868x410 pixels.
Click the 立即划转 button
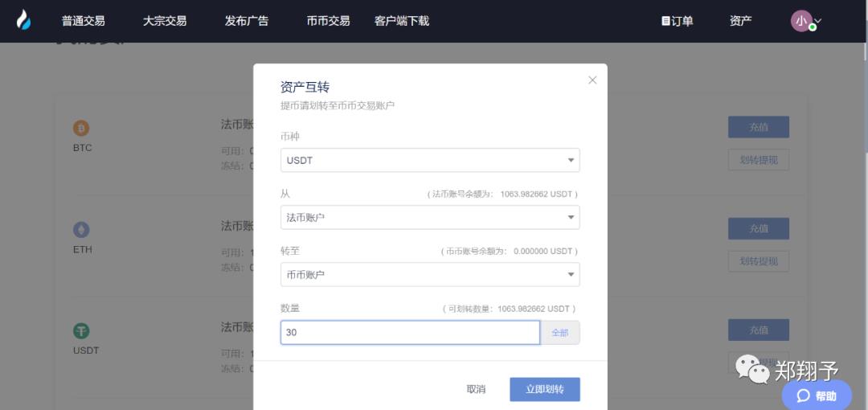tap(545, 389)
